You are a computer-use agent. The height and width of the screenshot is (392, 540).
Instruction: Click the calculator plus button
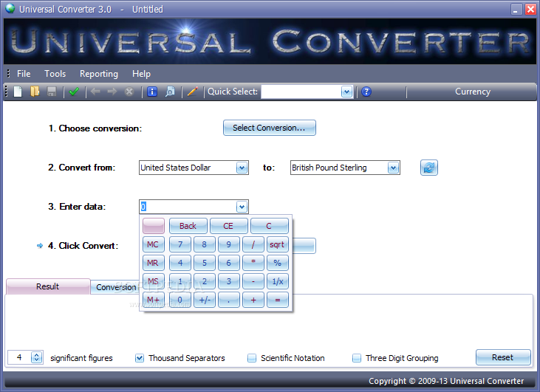click(x=253, y=300)
